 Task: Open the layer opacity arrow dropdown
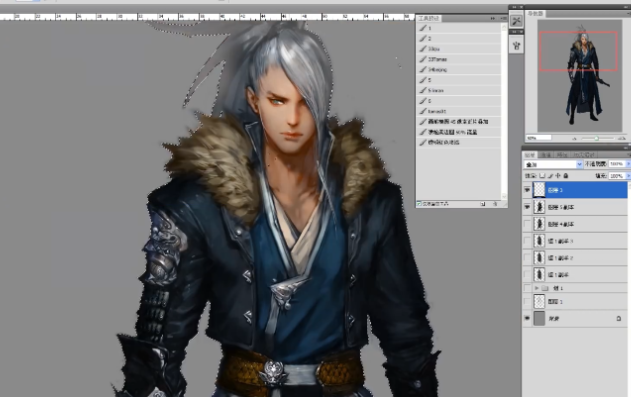pos(628,164)
